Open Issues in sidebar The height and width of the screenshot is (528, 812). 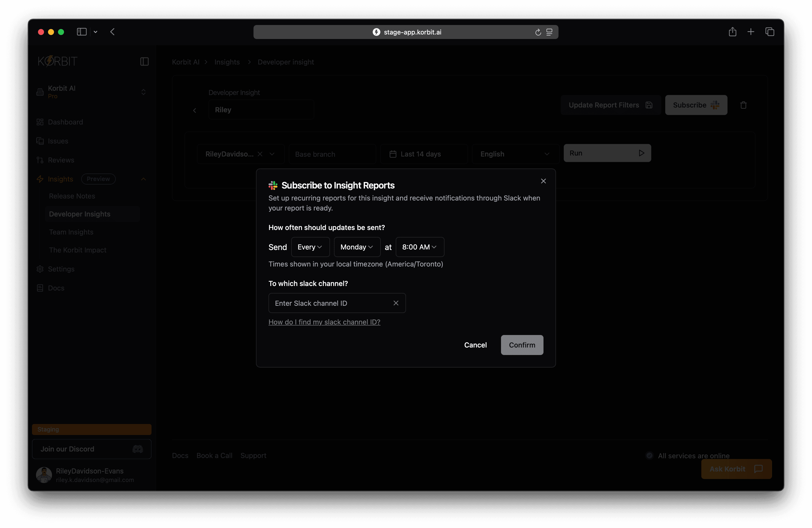pyautogui.click(x=58, y=141)
